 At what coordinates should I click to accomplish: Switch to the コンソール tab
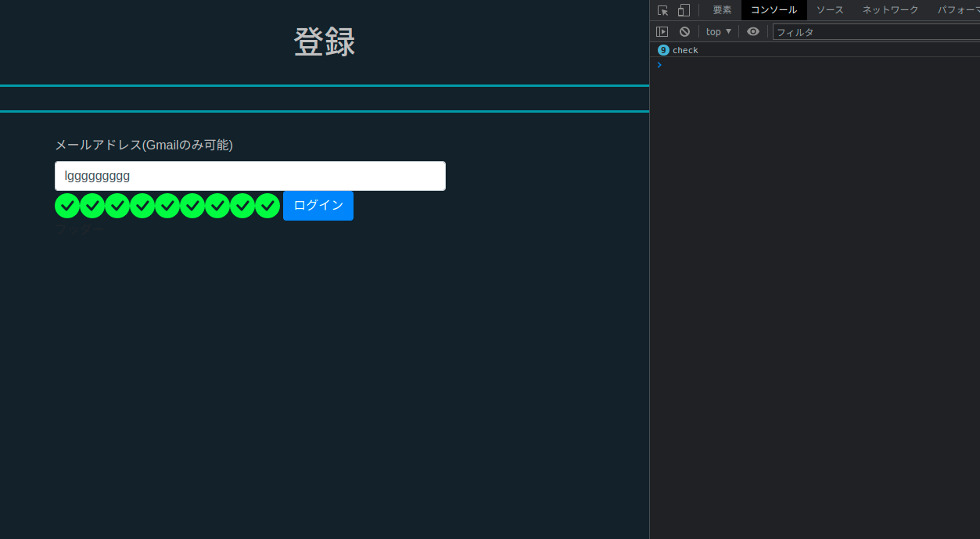[773, 9]
